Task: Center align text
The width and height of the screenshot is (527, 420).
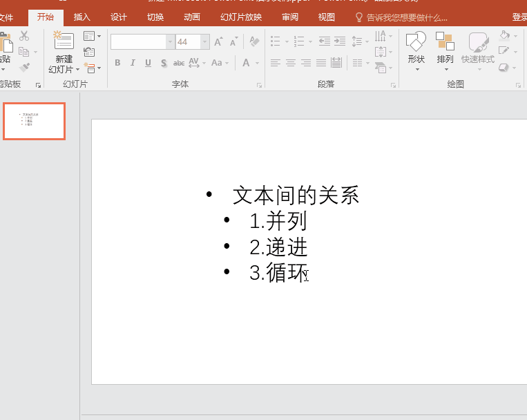Action: (x=291, y=63)
